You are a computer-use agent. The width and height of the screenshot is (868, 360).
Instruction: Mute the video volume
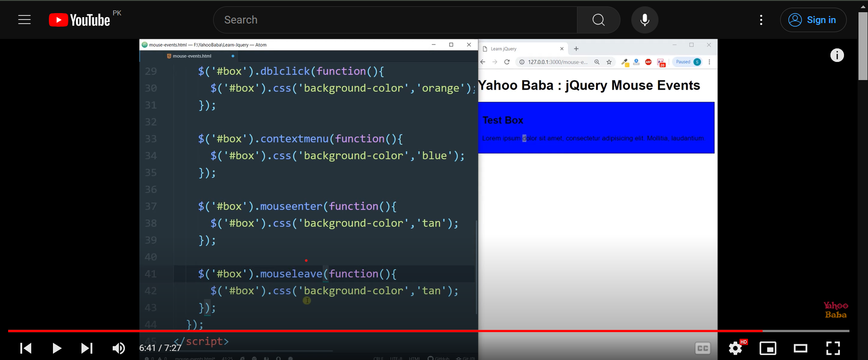pos(119,348)
